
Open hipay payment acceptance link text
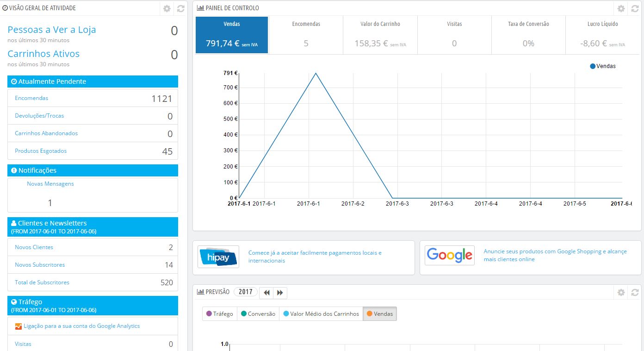click(315, 257)
